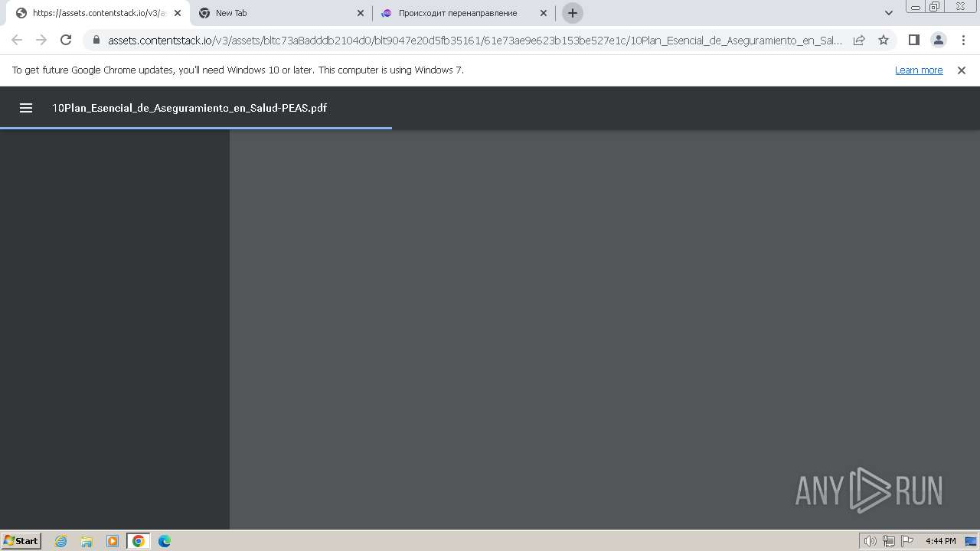Image resolution: width=980 pixels, height=551 pixels.
Task: Open Chrome three-dot menu
Action: [963, 40]
